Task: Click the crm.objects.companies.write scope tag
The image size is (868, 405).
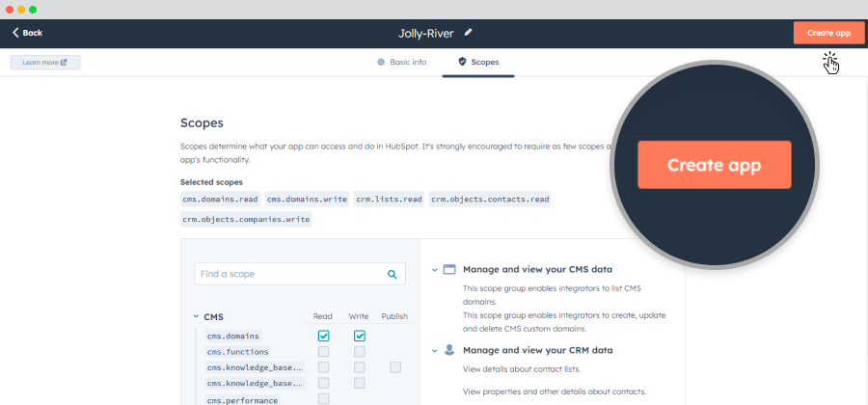Action: (246, 220)
